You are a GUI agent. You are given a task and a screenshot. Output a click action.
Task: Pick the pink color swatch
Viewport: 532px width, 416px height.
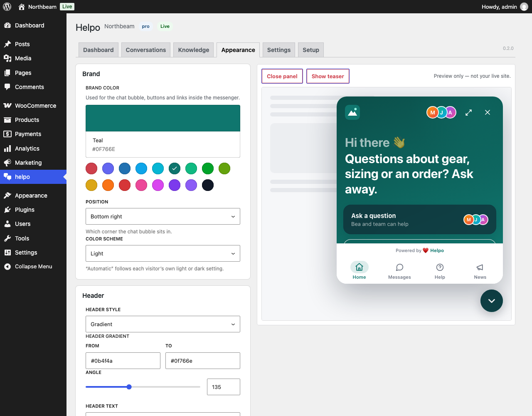click(x=141, y=185)
